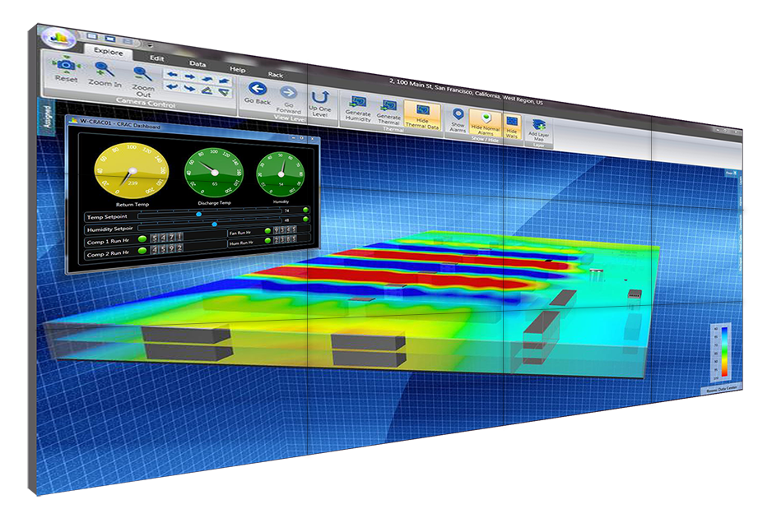Click first quick access toolbar icon

91,36
